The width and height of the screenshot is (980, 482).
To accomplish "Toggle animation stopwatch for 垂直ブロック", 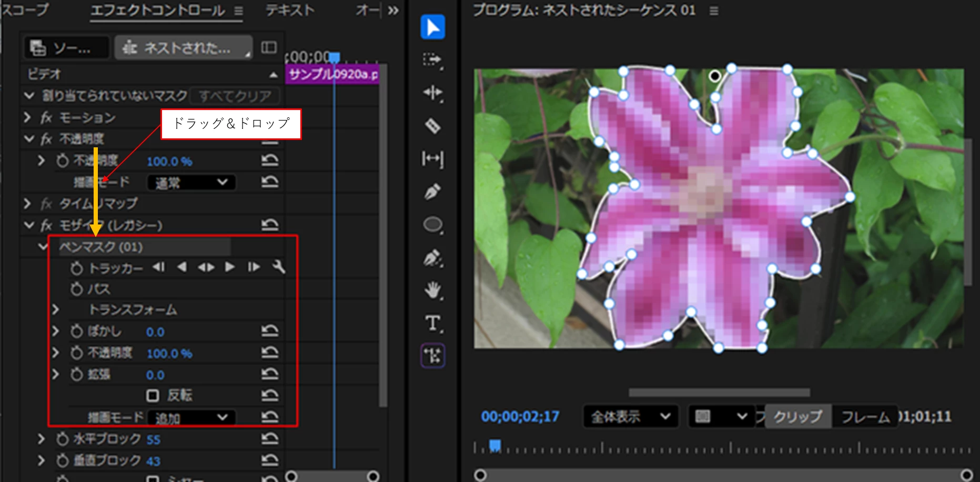I will click(x=63, y=460).
